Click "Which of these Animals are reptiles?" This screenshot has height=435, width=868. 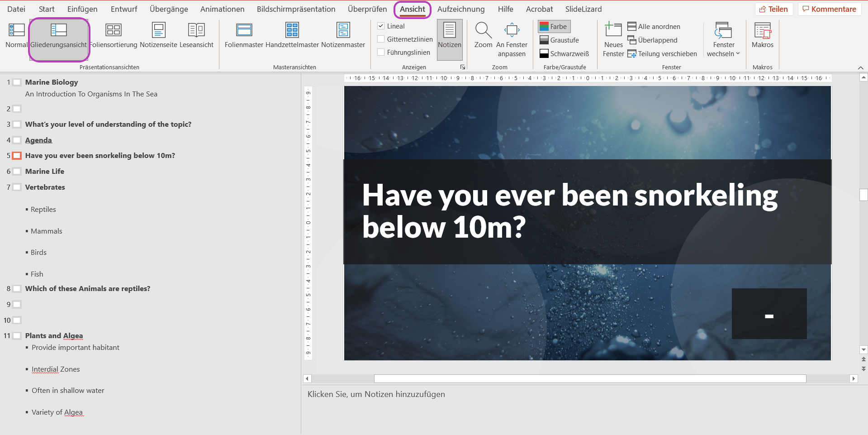[x=88, y=289]
